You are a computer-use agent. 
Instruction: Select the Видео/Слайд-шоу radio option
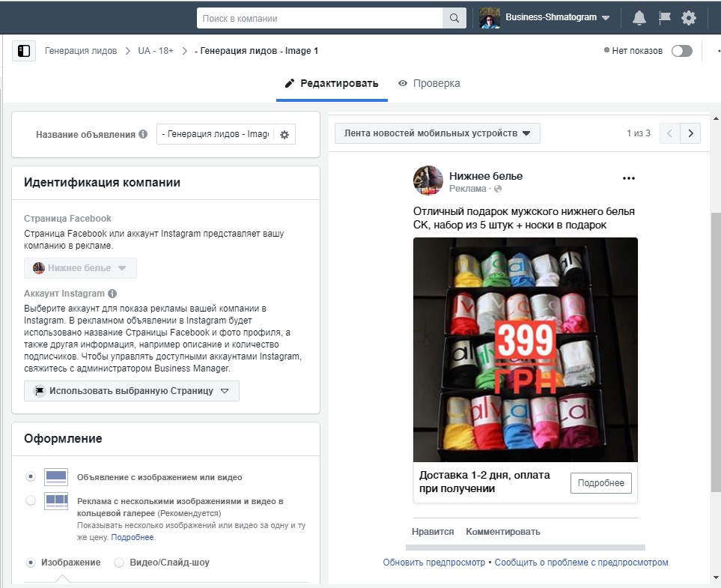[119, 563]
